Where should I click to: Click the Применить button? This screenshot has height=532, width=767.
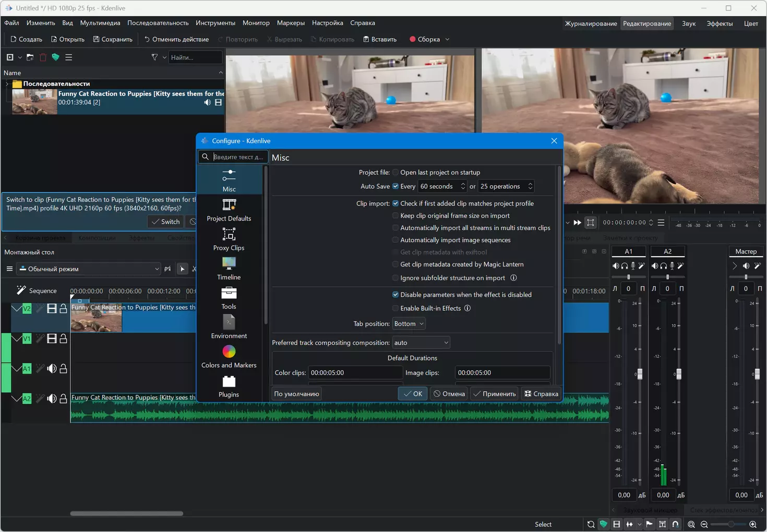point(494,394)
